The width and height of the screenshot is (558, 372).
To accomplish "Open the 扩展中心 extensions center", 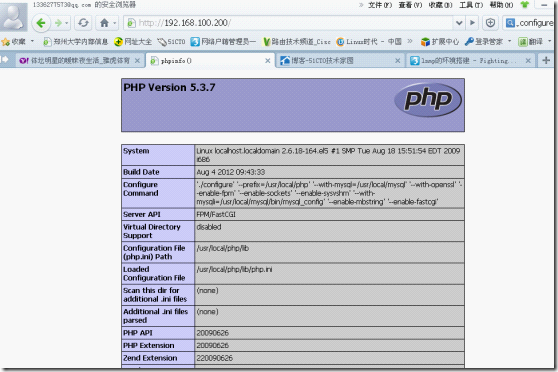I will click(439, 42).
